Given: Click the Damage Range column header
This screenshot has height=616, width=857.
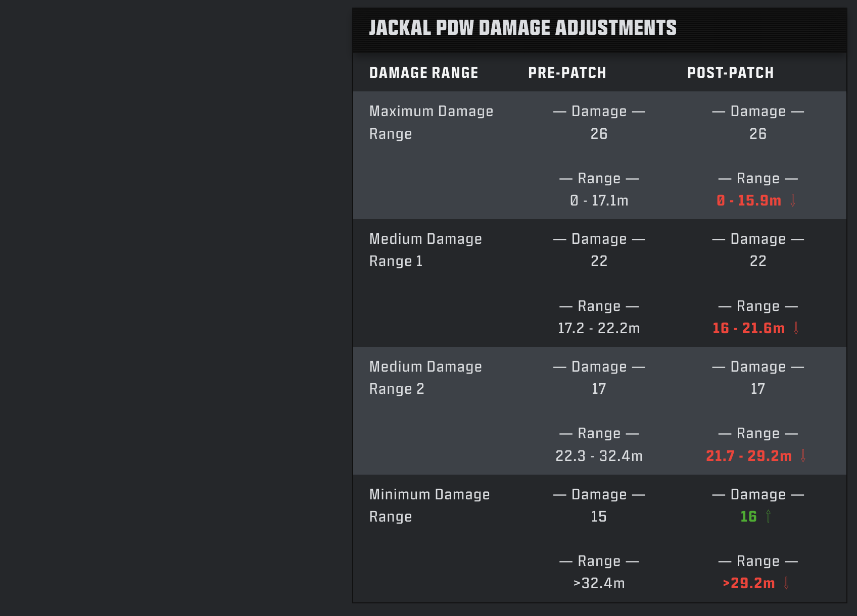Looking at the screenshot, I should (x=423, y=73).
